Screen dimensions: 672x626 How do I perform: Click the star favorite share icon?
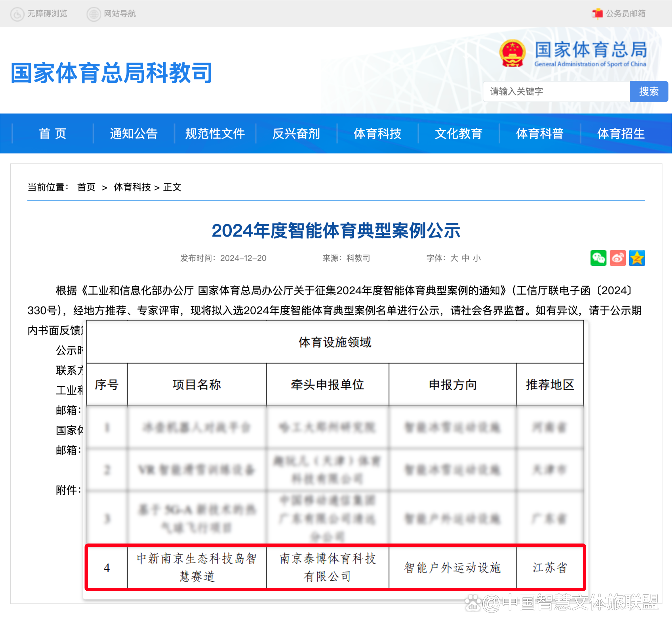tap(637, 258)
